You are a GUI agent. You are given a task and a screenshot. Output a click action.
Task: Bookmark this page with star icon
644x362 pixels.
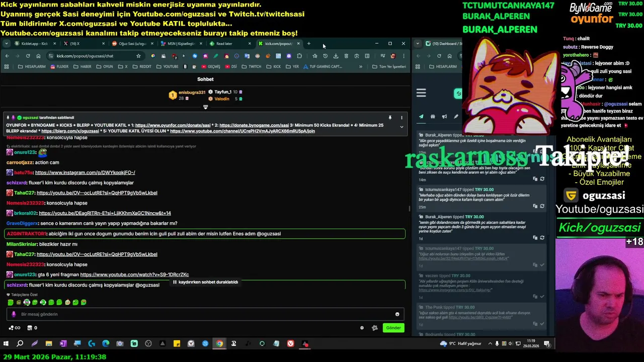click(x=138, y=56)
